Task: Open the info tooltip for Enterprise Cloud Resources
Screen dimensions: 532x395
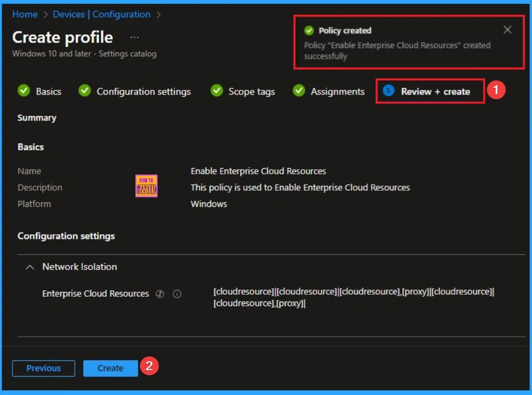Action: coord(176,294)
